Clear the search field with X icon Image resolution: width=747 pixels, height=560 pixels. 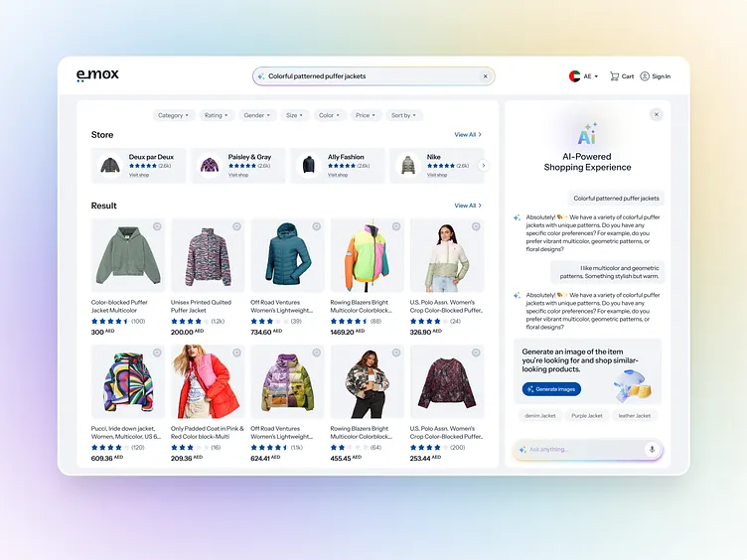click(x=486, y=76)
